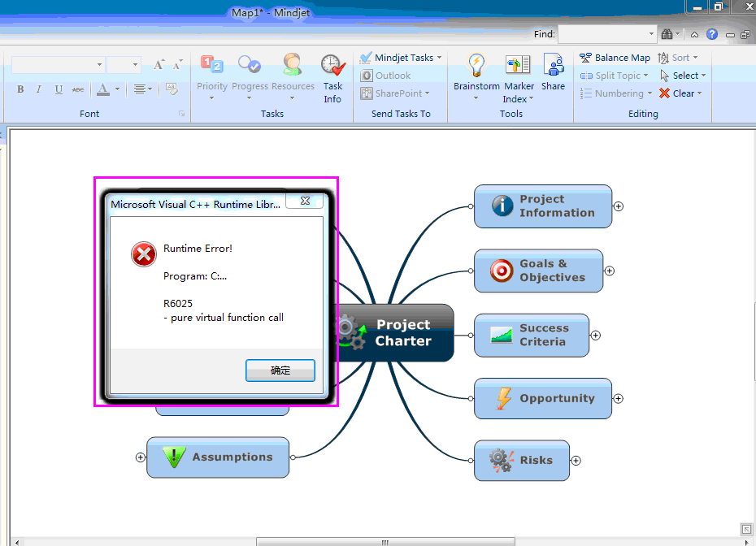Open the Select dropdown
This screenshot has width=756, height=546.
(x=683, y=76)
